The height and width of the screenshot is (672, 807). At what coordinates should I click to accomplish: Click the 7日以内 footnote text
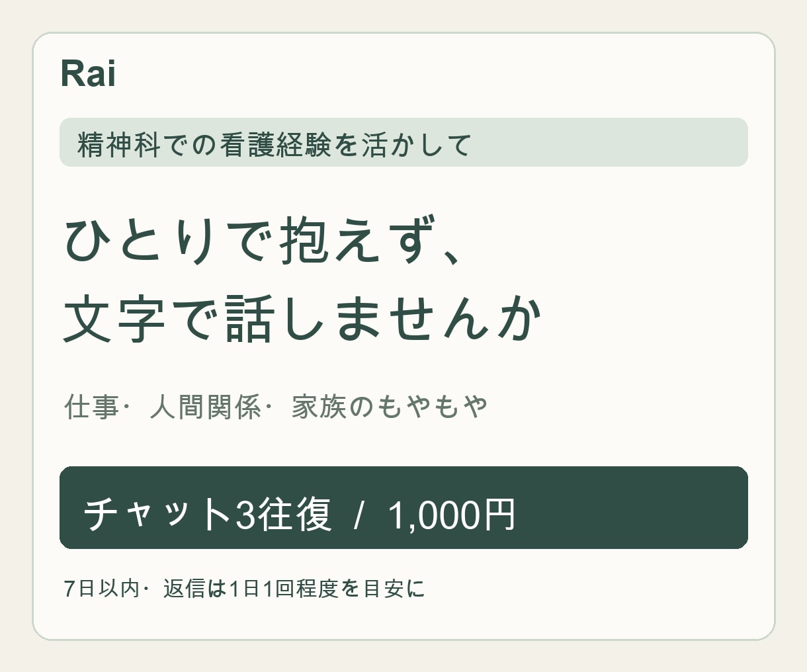[102, 588]
